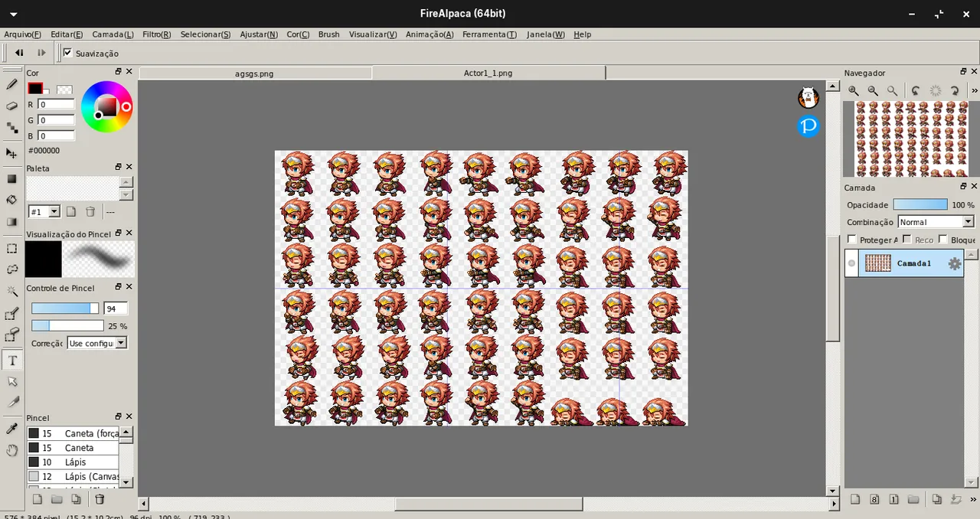Delete selected brush with trash icon
The image size is (980, 519).
(100, 499)
